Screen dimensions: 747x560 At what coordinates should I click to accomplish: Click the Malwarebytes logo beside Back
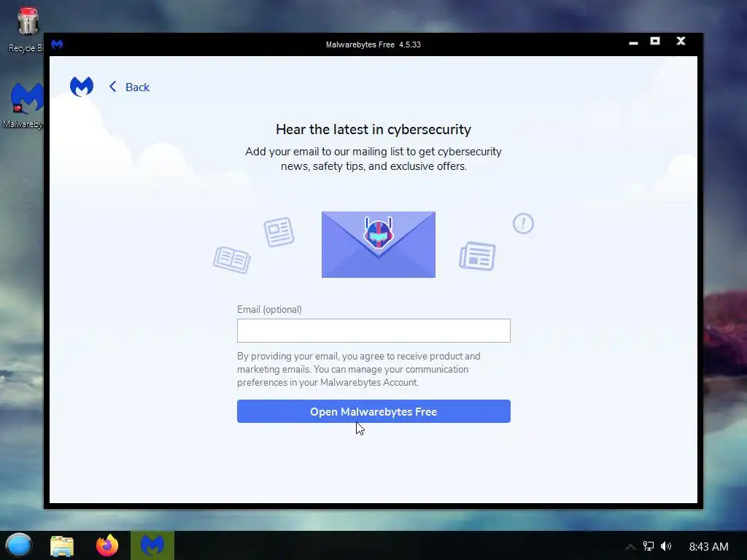(x=82, y=87)
